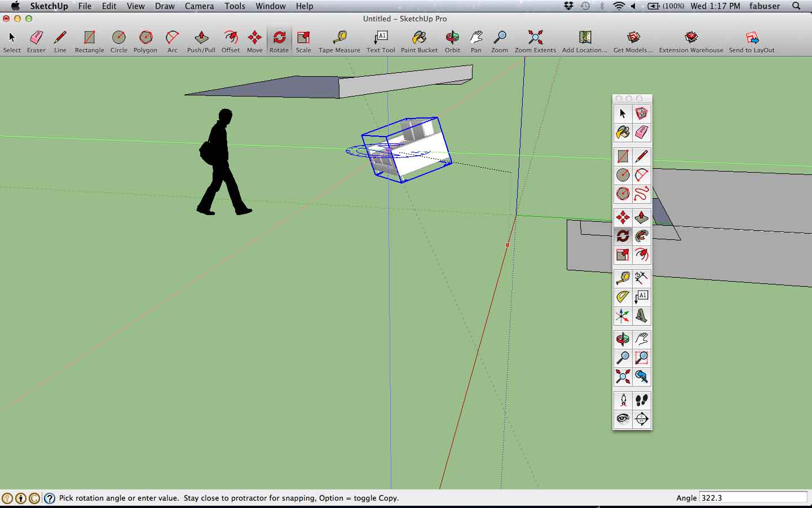Click the Wi-Fi icon in the menu bar
This screenshot has width=812, height=508.
[619, 6]
